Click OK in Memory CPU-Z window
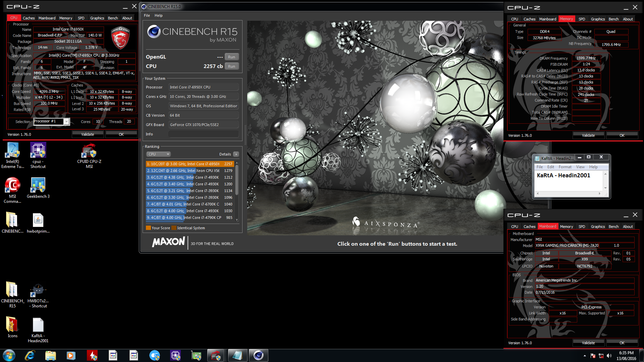This screenshot has width=644, height=362. tap(622, 135)
